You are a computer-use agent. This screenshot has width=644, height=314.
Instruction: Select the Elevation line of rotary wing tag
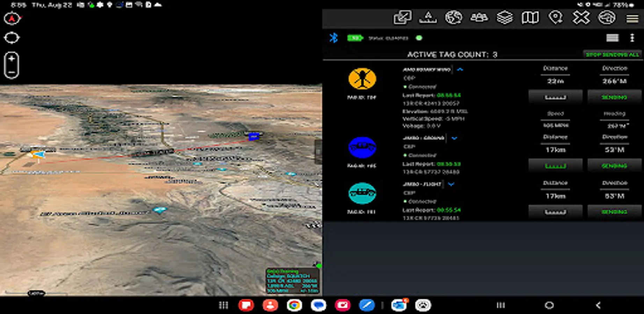tap(435, 111)
